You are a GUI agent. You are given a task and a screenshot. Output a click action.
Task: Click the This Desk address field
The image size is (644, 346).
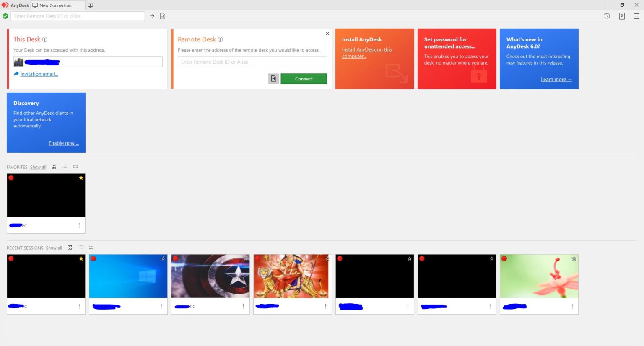[88, 62]
